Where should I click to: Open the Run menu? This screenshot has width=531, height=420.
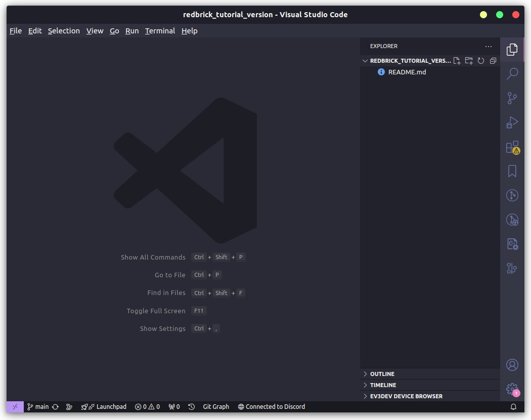(132, 31)
